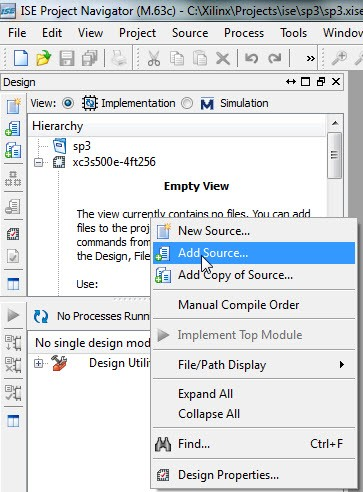Select Expand All in context menu
This screenshot has width=363, height=492.
pyautogui.click(x=254, y=394)
